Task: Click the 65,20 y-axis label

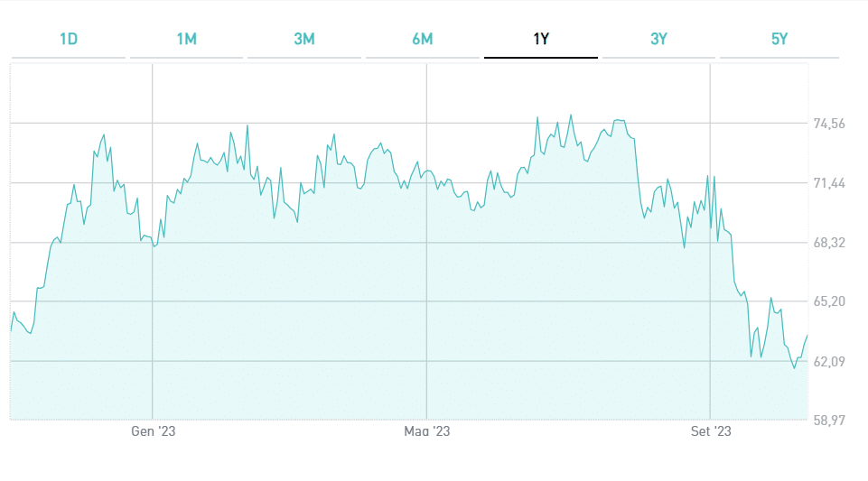Action: pos(829,301)
